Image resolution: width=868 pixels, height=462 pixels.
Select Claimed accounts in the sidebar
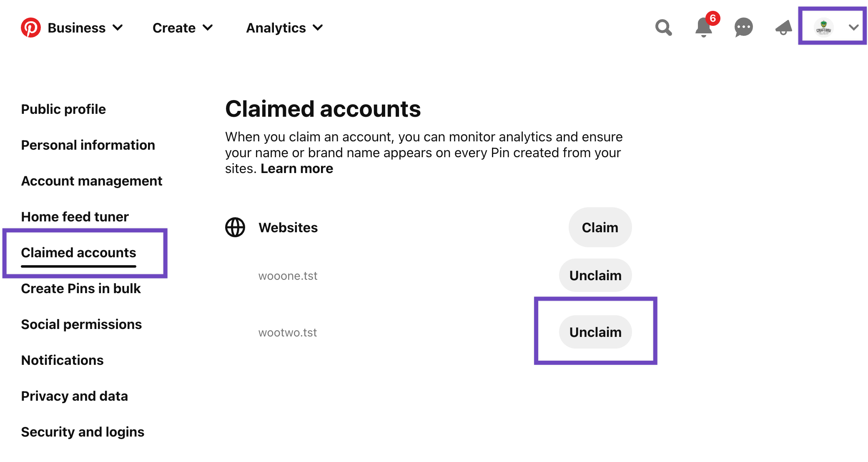point(78,252)
